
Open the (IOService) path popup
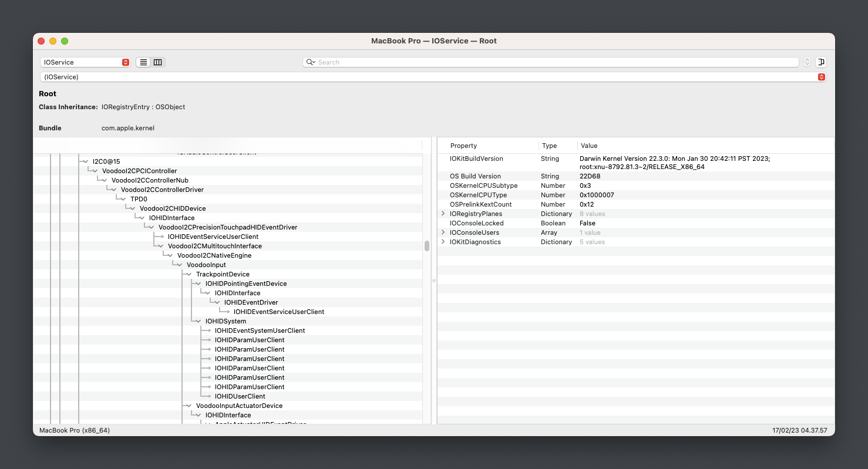point(433,77)
